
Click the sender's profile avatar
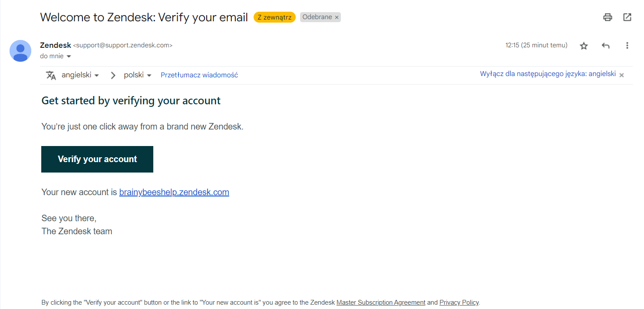(x=20, y=51)
